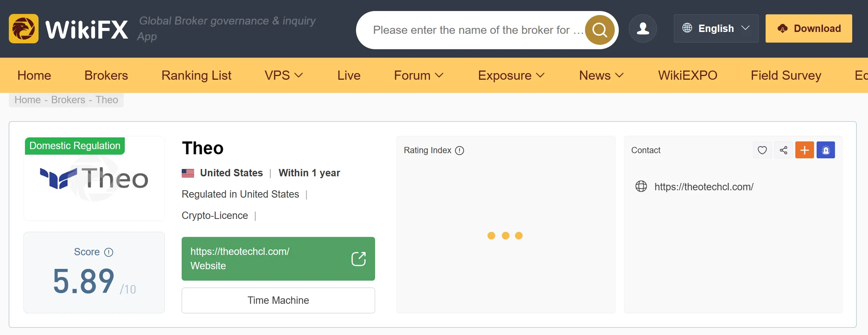Click the Brokers breadcrumb link
The width and height of the screenshot is (868, 335).
click(x=68, y=100)
